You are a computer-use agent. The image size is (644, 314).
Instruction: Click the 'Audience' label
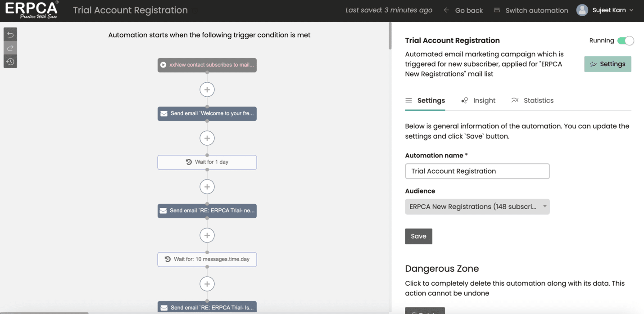coord(420,191)
